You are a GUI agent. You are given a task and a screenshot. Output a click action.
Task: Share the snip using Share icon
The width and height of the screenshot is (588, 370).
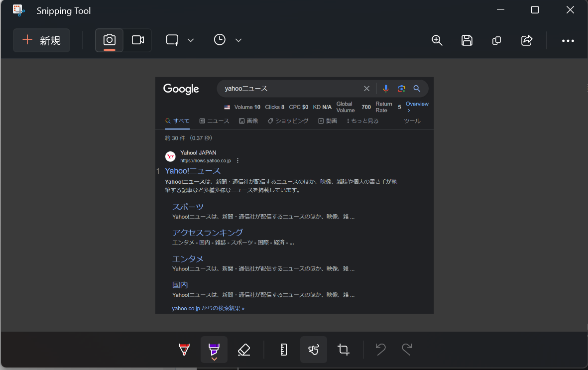click(x=526, y=40)
